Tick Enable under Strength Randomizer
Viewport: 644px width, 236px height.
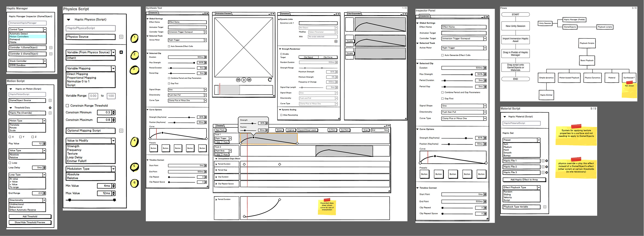(281, 54)
